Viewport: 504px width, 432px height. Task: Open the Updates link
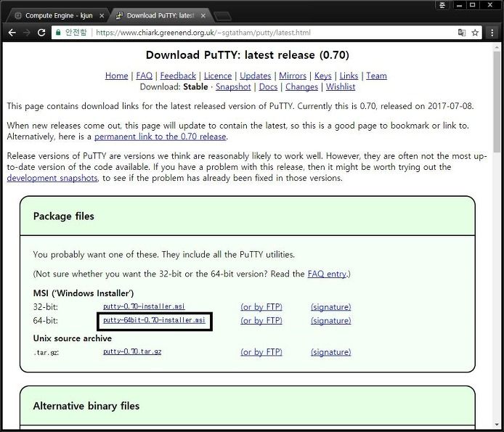point(255,76)
